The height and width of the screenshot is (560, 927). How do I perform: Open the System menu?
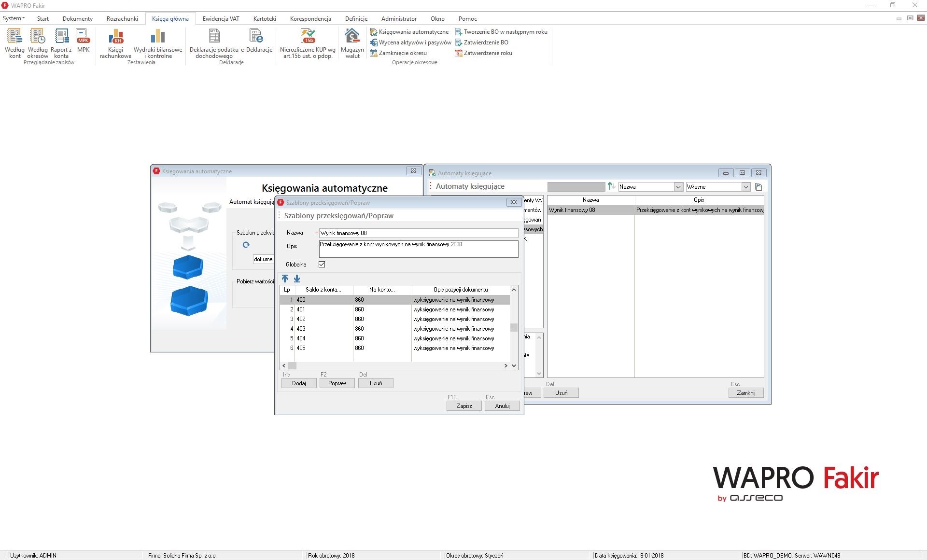coord(14,18)
